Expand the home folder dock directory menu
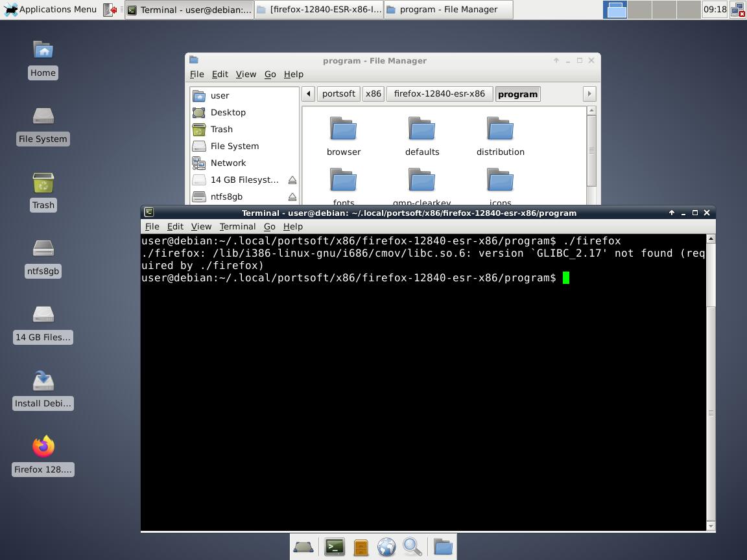This screenshot has height=560, width=747. click(443, 547)
